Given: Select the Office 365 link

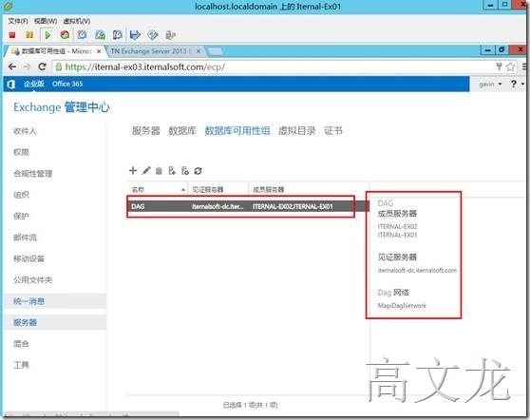Looking at the screenshot, I should point(67,84).
